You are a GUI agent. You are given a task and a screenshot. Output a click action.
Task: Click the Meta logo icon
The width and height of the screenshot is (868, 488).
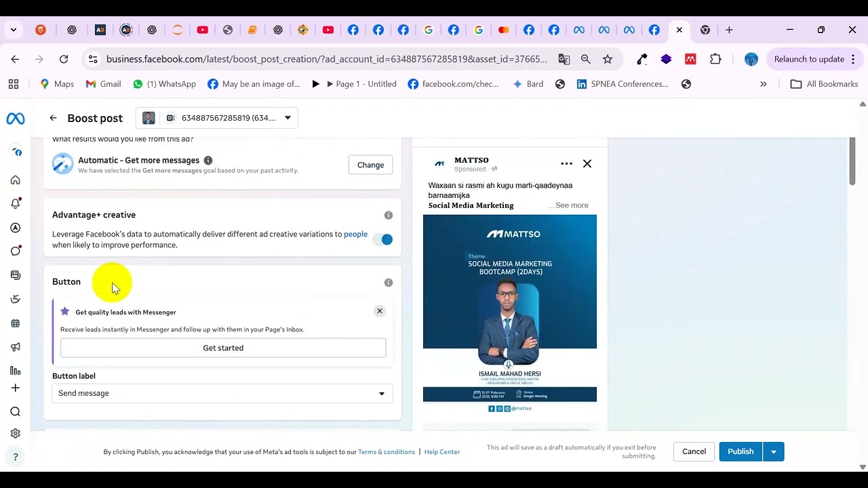[16, 119]
